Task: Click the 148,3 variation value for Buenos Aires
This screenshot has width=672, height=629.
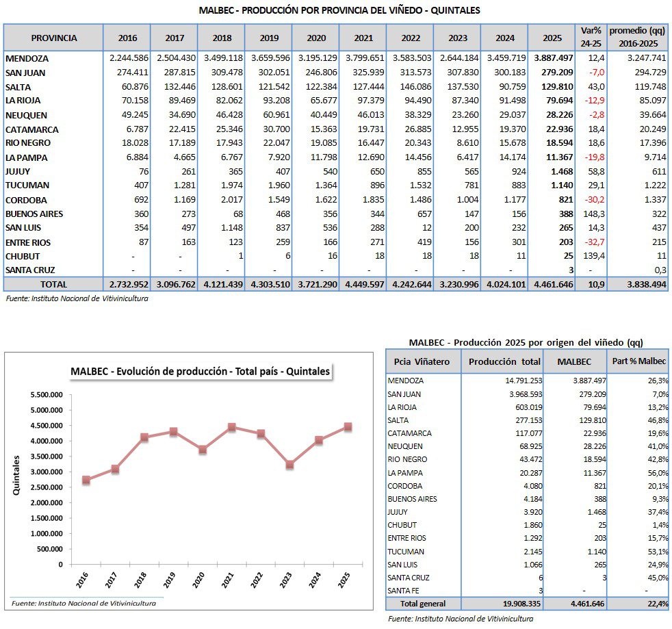Action: click(x=593, y=214)
